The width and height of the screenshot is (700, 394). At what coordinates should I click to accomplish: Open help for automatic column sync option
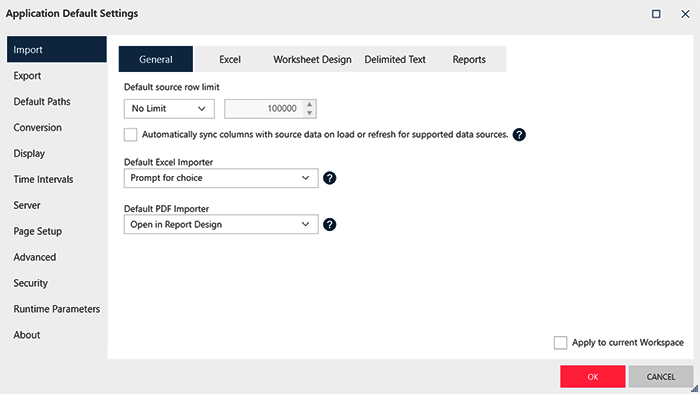pyautogui.click(x=519, y=134)
